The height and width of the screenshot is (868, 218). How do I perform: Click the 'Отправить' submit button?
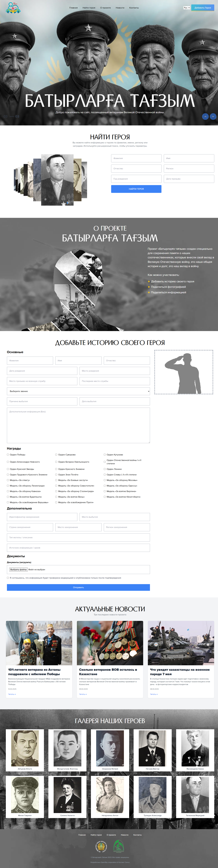(78, 587)
